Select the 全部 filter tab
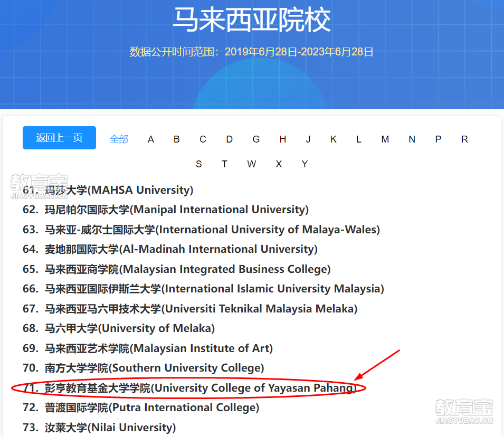504x436 pixels. tap(119, 139)
